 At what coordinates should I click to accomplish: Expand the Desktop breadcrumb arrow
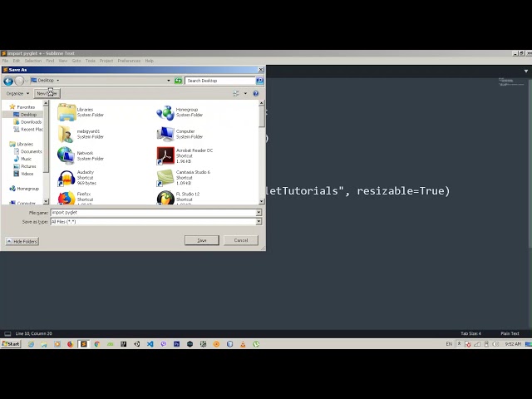coord(57,81)
